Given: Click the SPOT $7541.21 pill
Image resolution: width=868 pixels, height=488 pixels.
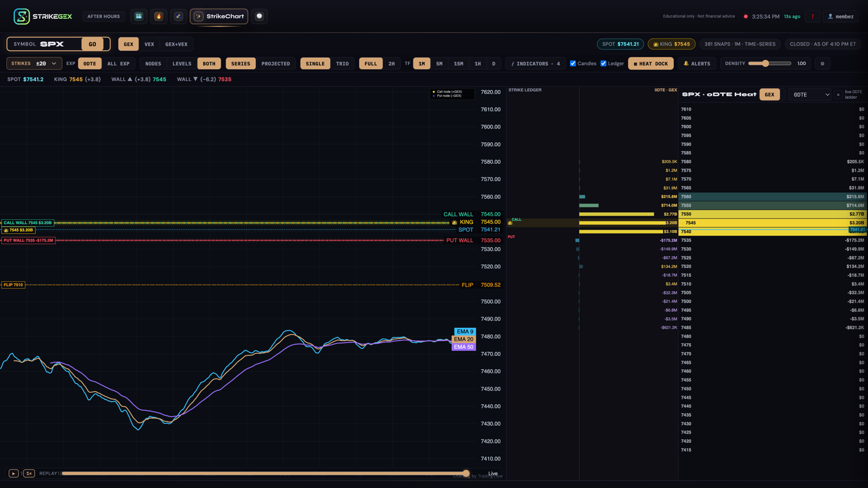Looking at the screenshot, I should pyautogui.click(x=620, y=44).
